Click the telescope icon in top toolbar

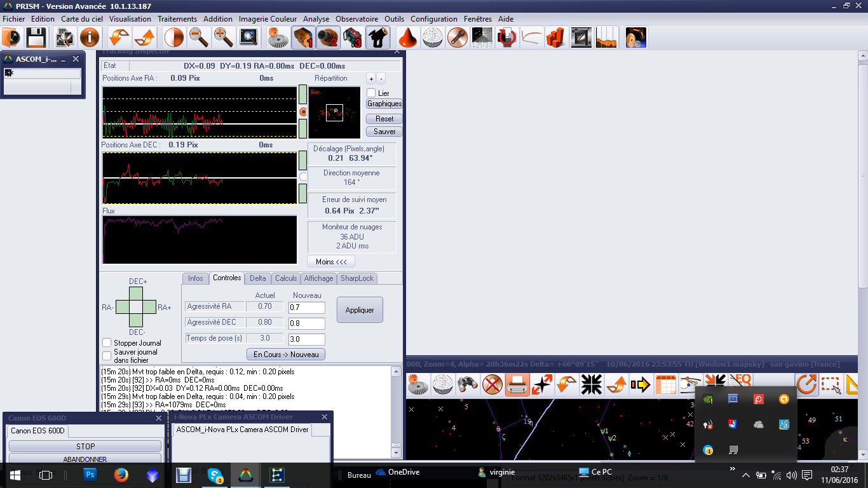(378, 38)
